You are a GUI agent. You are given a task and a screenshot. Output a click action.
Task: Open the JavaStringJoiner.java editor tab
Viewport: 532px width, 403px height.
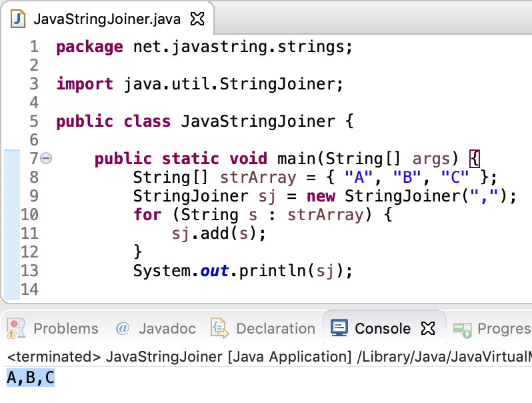pyautogui.click(x=107, y=19)
